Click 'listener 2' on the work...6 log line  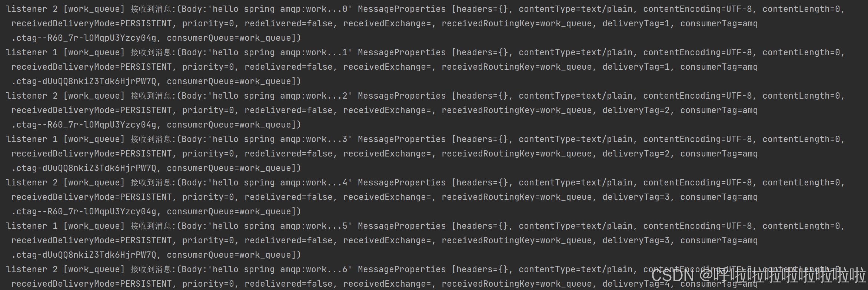pyautogui.click(x=32, y=269)
